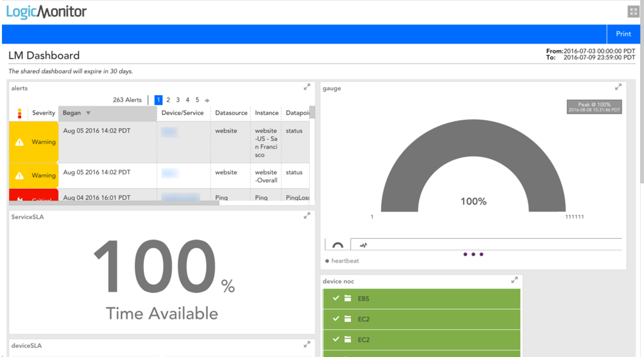Viewport: 644px width, 357px height.
Task: Click the LogicMonitor logo
Action: [46, 12]
